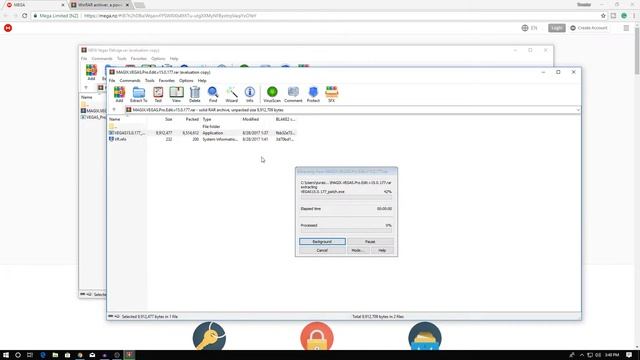Click the padlock illustration on the MEGA page
The image size is (640, 360).
pos(317,336)
